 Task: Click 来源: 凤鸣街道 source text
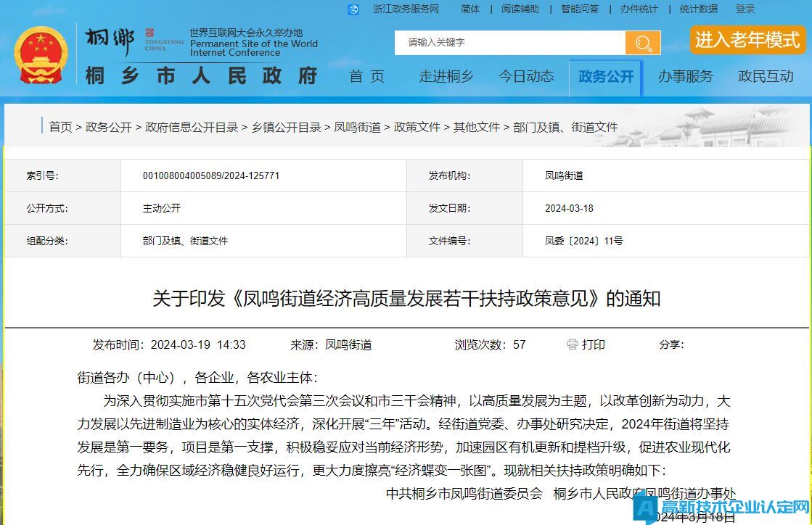[x=331, y=344]
